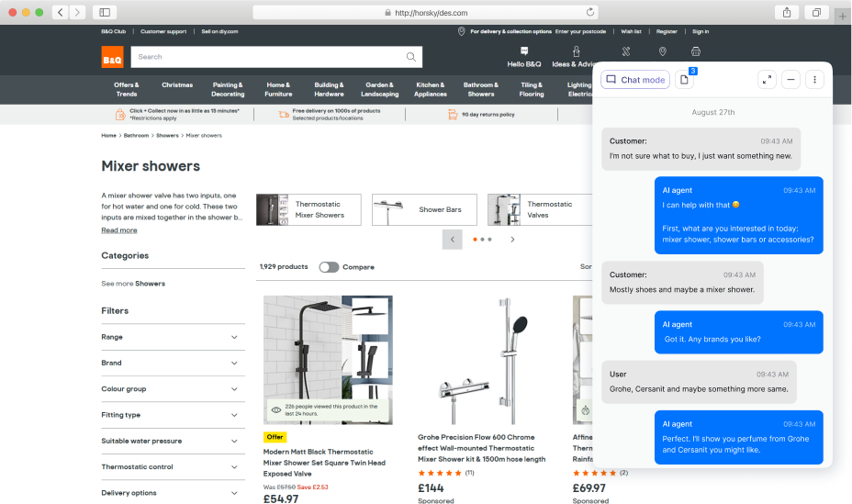Screen dimensions: 852x504
Task: Go to next category carousel slide
Action: tap(512, 240)
